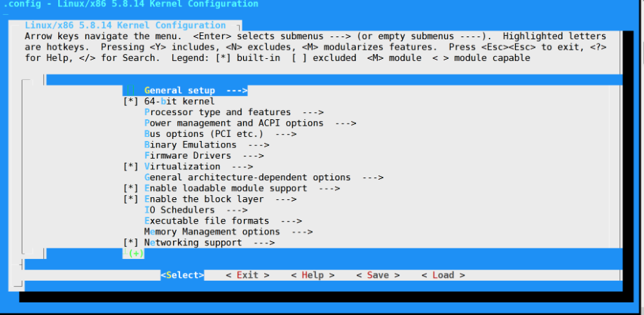The height and width of the screenshot is (315, 644).
Task: Toggle Enable the block layer checkbox
Action: pos(130,199)
